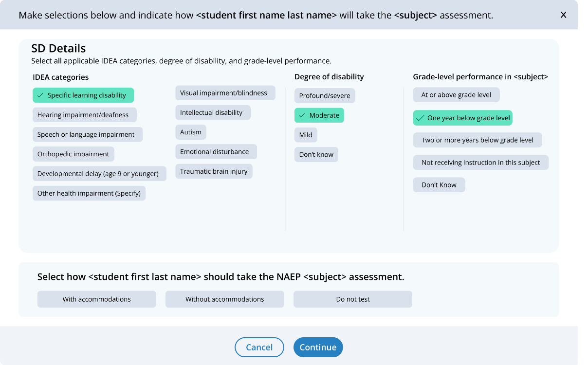
Task: Toggle Visual impairment/blindness category
Action: (x=225, y=93)
